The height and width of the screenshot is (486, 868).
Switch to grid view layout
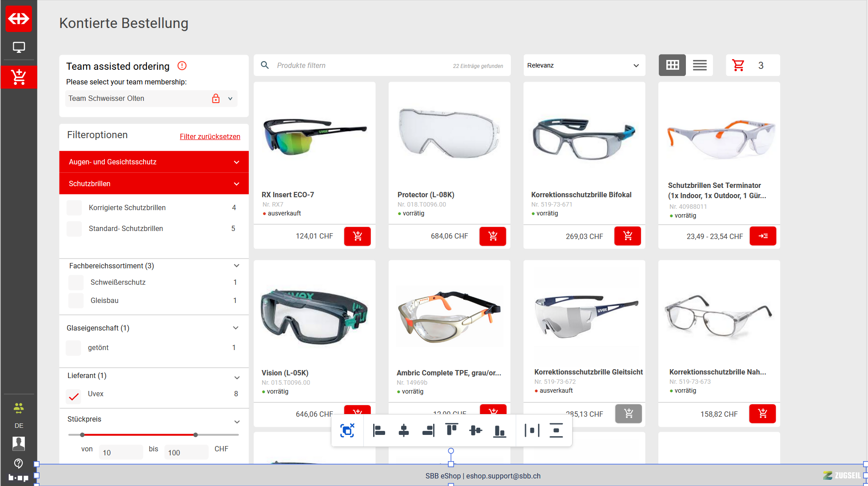coord(672,65)
